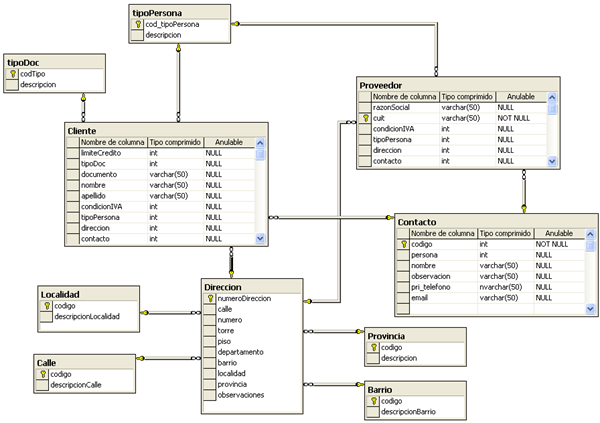Click 'Anulable' header in Cliente
600x423 pixels.
click(x=229, y=142)
